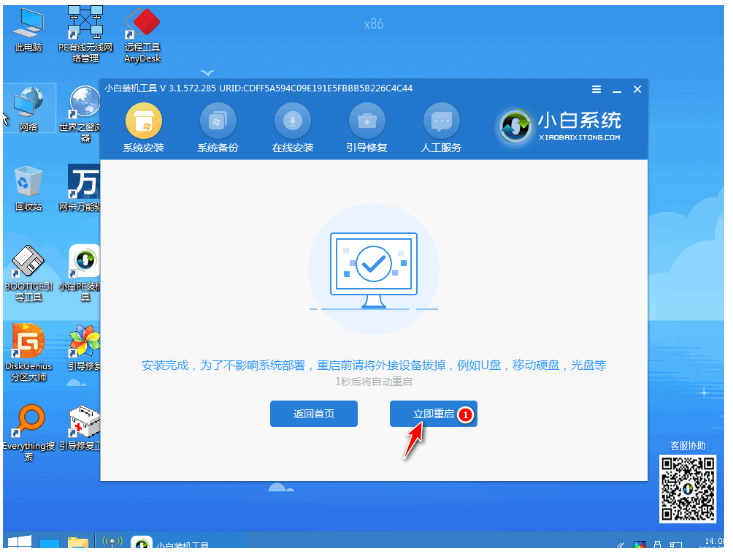The width and height of the screenshot is (733, 557).
Task: Click the taskbar clock
Action: (713, 542)
